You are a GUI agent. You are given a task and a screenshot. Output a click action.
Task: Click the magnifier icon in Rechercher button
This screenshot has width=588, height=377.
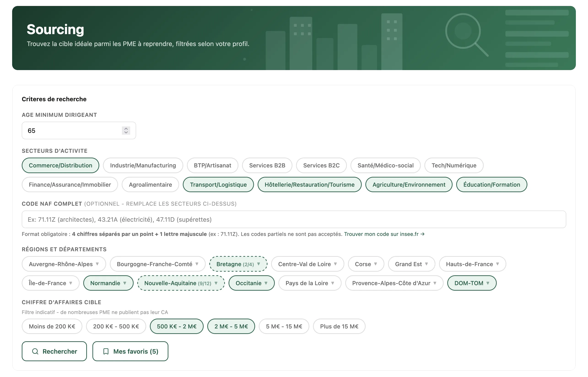[x=35, y=351]
